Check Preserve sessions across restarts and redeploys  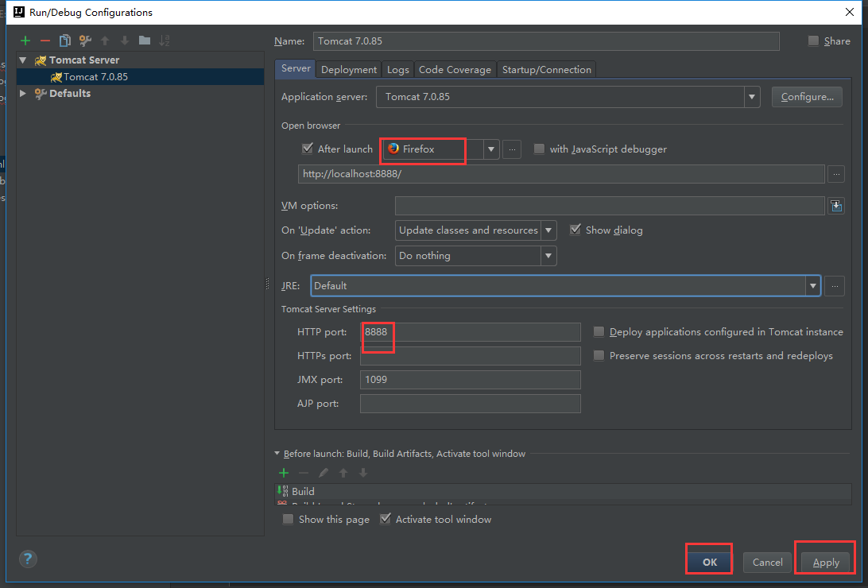coord(599,356)
